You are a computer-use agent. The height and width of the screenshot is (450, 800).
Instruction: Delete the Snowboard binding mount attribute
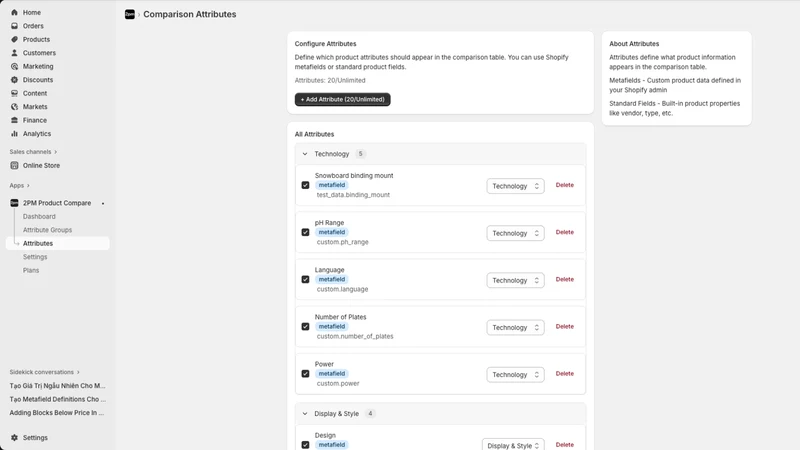coord(564,185)
